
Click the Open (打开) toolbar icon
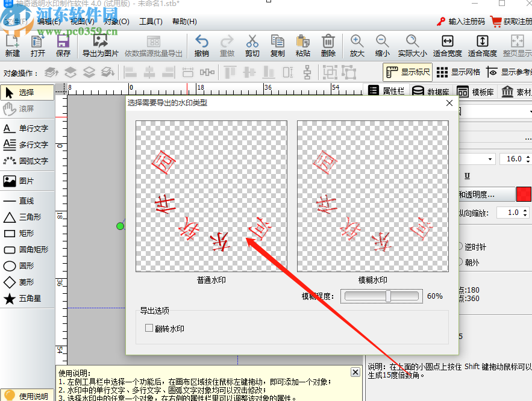point(38,46)
